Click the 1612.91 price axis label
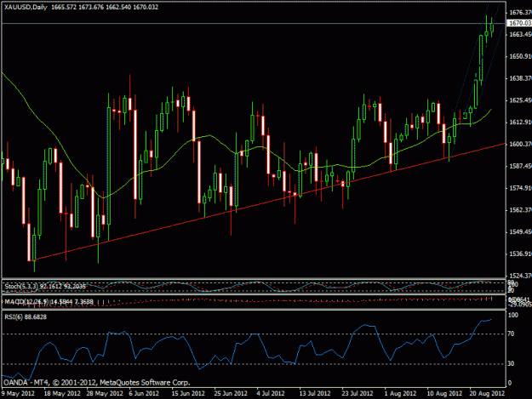 [x=520, y=122]
